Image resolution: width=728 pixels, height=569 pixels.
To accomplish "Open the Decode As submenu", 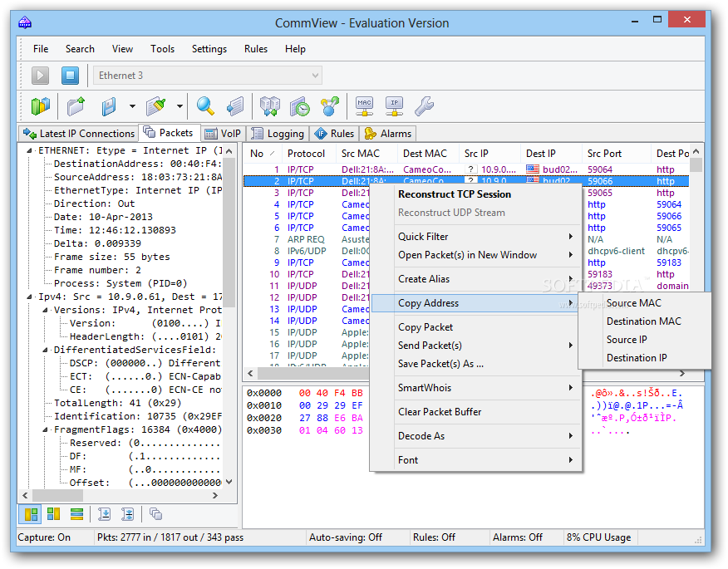I will pos(476,436).
